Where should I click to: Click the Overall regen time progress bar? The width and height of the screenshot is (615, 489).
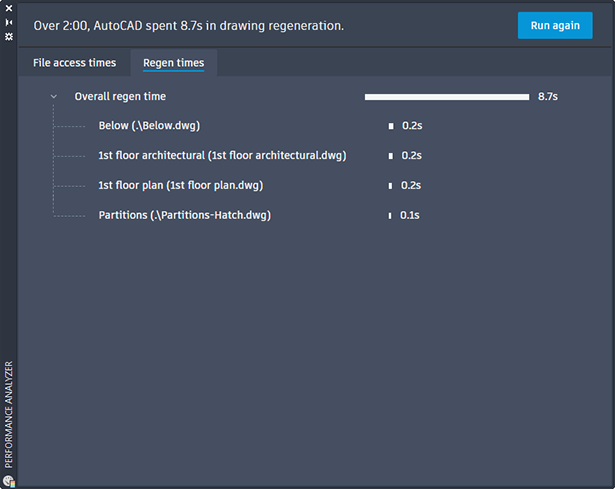tap(446, 97)
